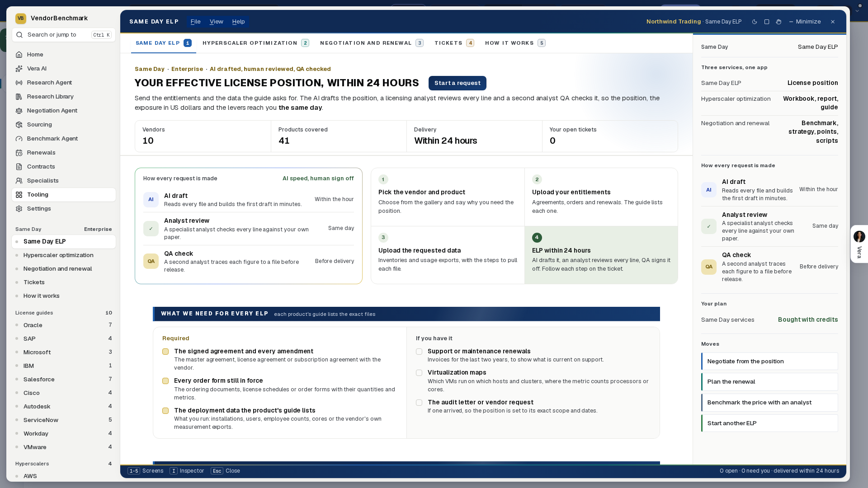Image resolution: width=868 pixels, height=488 pixels.
Task: Switch to the Negotiation and Renewal tab
Action: tap(372, 43)
